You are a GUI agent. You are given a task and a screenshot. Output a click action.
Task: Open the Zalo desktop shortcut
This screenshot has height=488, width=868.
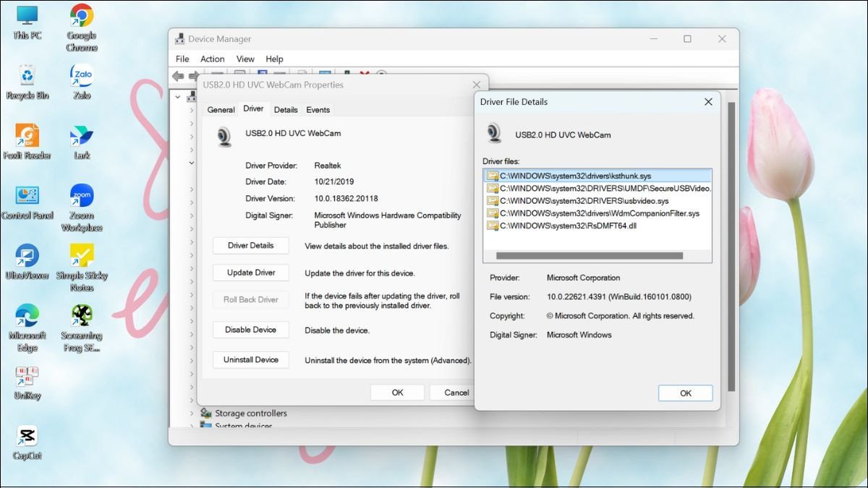click(81, 76)
